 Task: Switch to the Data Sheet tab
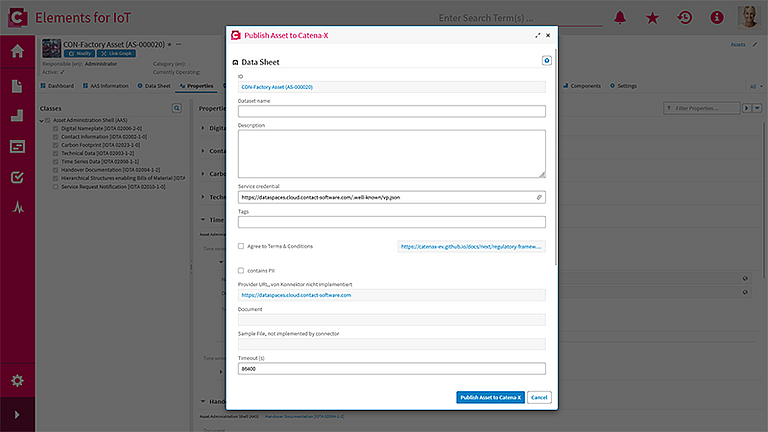coord(154,86)
